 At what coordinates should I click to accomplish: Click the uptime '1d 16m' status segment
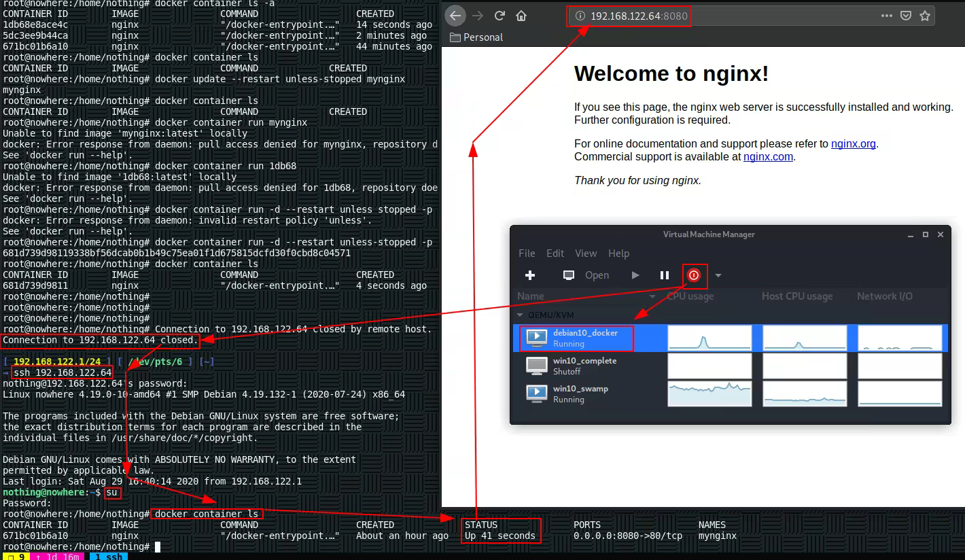click(58, 557)
